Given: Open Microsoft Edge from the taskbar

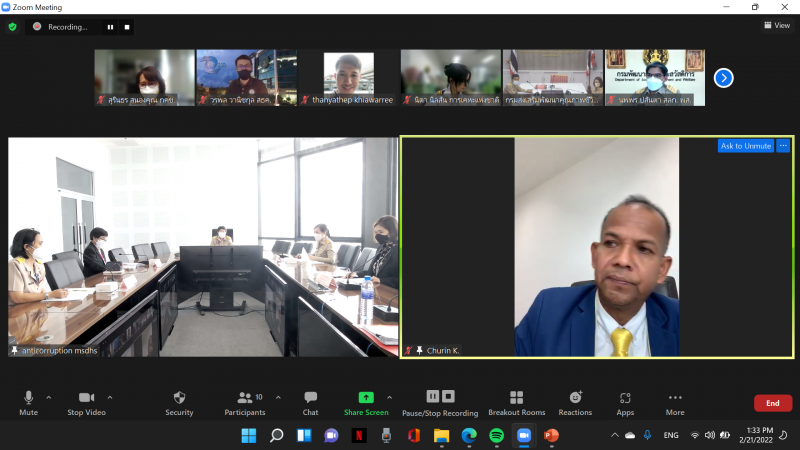Looking at the screenshot, I should (x=469, y=435).
